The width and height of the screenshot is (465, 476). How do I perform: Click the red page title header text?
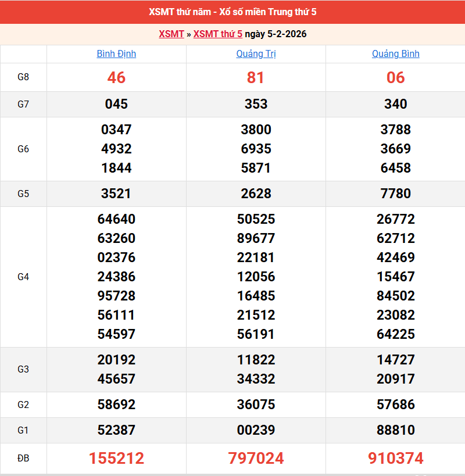coord(233,12)
